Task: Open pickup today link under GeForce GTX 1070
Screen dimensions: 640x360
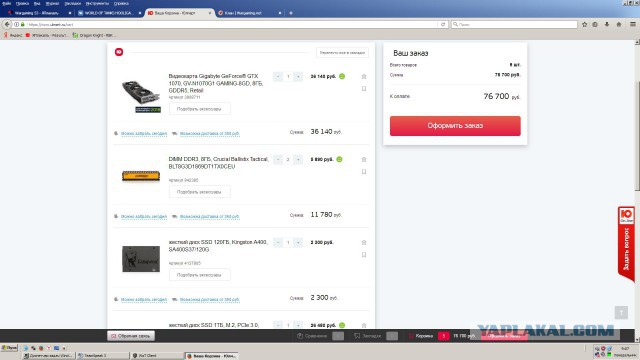Action: (144, 133)
